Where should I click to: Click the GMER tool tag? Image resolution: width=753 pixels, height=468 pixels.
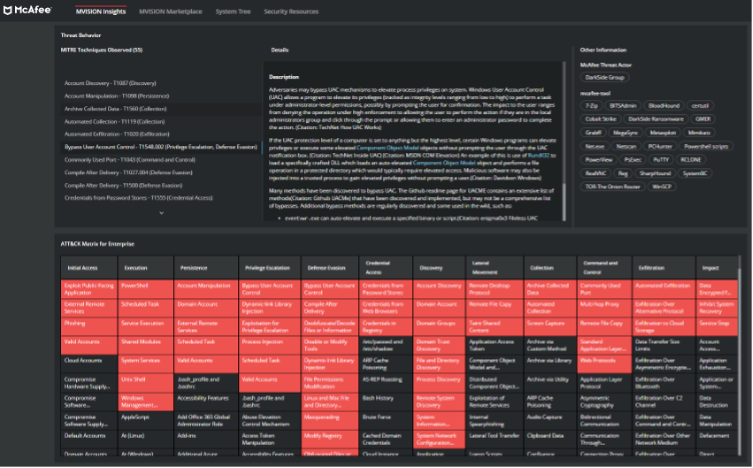click(703, 119)
